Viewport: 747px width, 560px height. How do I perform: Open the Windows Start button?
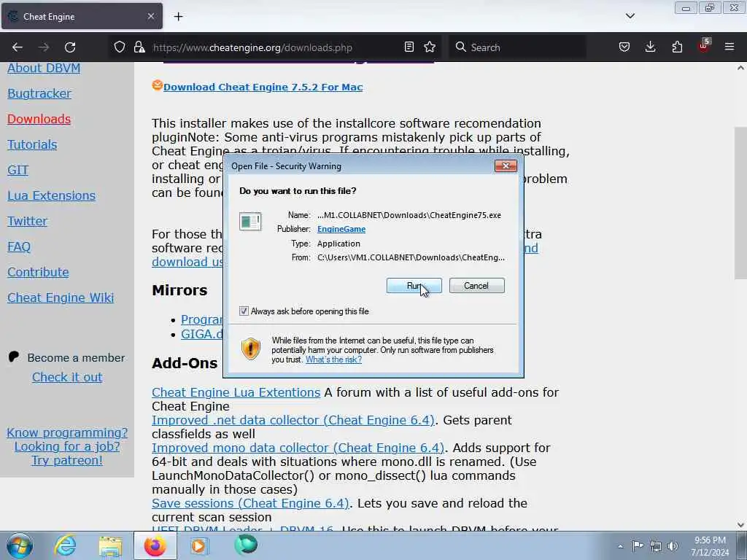point(20,545)
